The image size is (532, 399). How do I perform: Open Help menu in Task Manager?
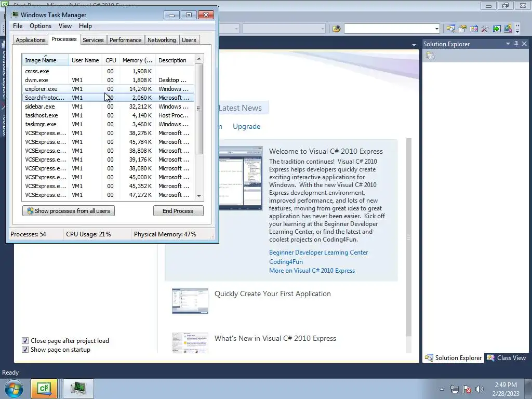85,26
